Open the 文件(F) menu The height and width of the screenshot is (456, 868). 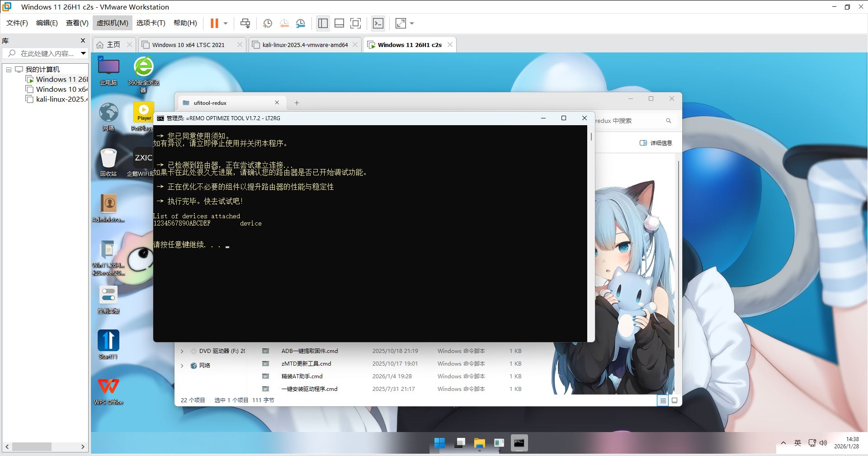(x=17, y=23)
